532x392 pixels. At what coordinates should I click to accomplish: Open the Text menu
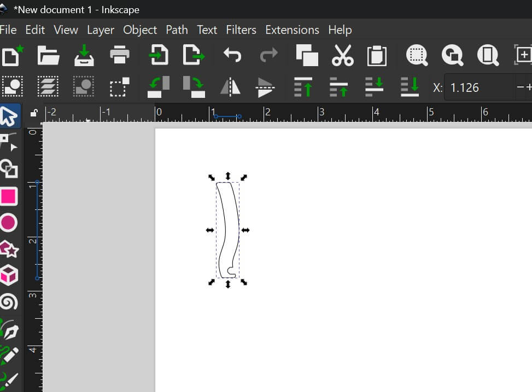click(x=207, y=30)
